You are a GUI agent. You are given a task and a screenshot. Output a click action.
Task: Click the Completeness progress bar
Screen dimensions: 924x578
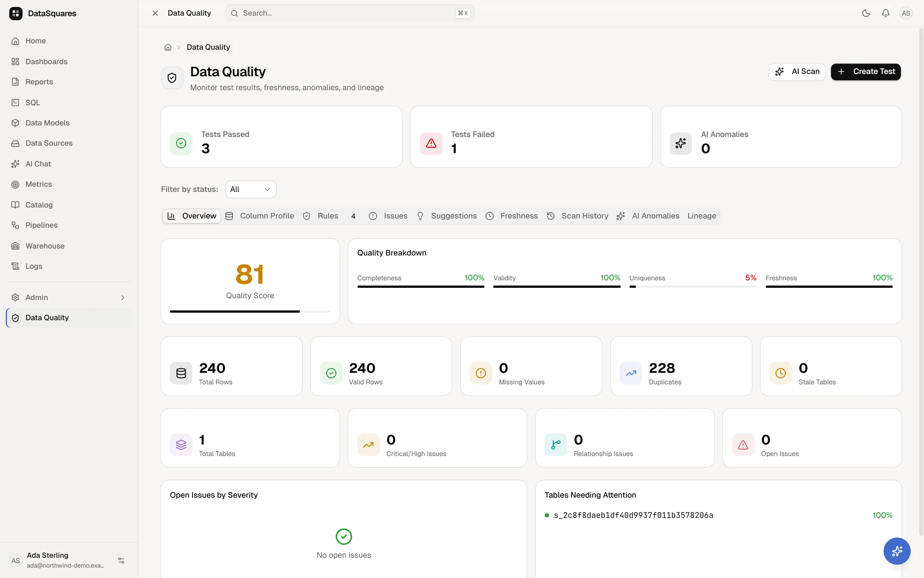421,287
